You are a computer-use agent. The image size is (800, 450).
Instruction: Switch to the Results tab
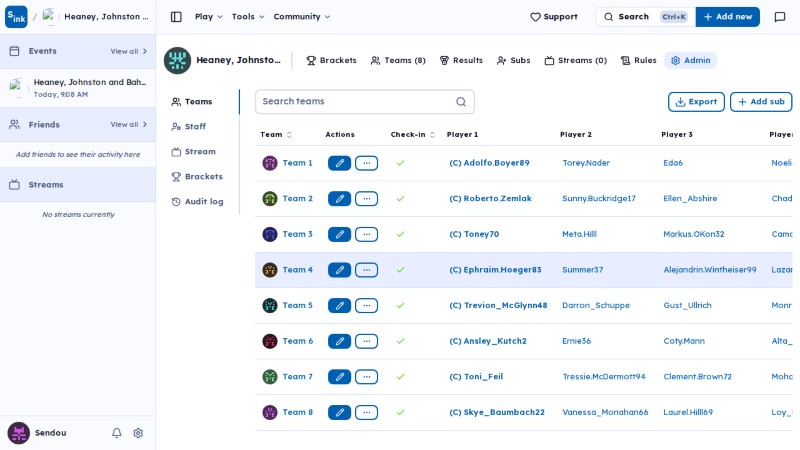(x=461, y=60)
